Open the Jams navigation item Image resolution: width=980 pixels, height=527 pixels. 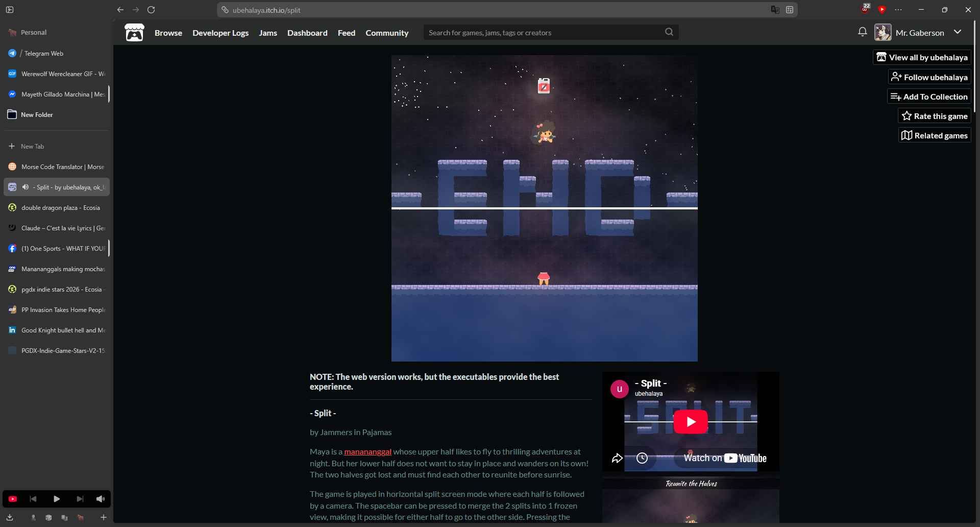click(268, 33)
